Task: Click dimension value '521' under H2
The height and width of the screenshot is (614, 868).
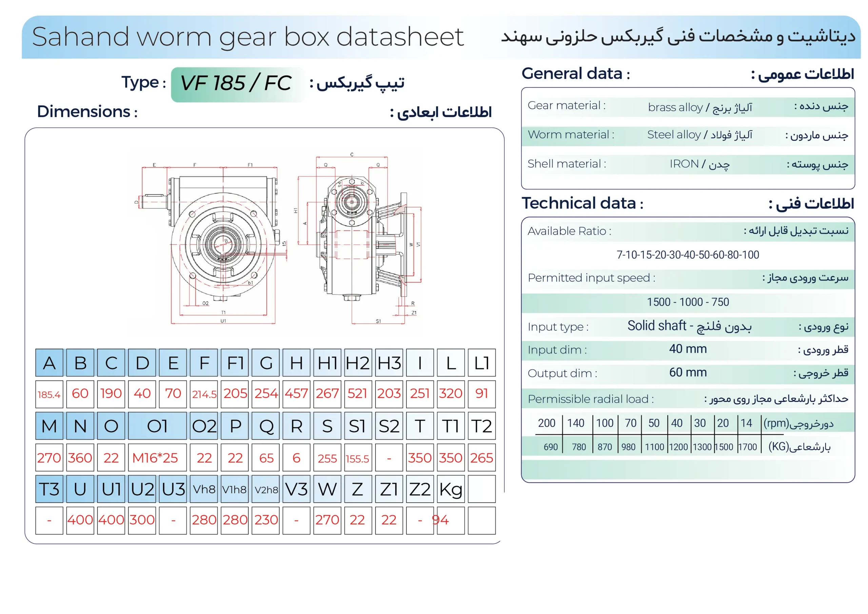Action: (358, 394)
